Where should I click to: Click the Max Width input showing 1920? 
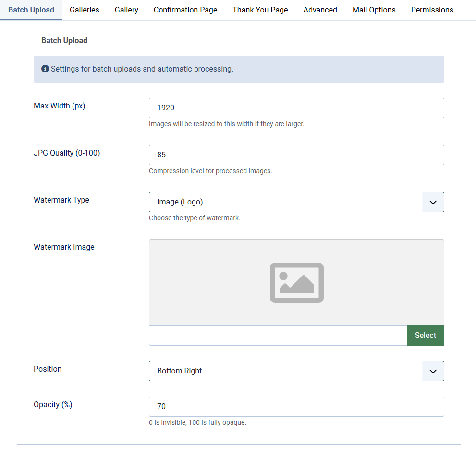(296, 108)
